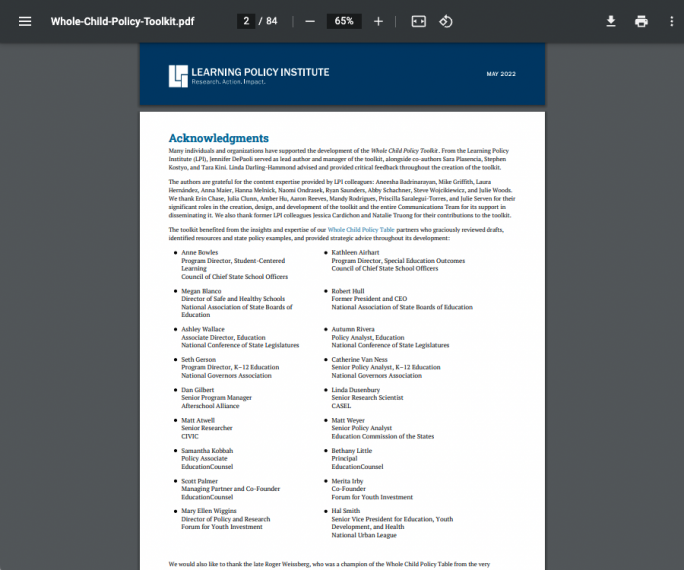This screenshot has width=684, height=570.
Task: Toggle the fit to page button
Action: click(419, 21)
